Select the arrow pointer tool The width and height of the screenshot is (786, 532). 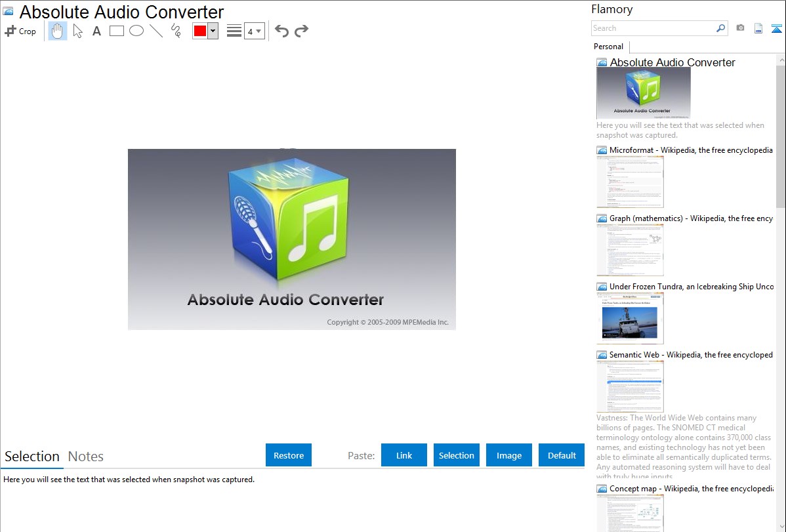[x=77, y=31]
